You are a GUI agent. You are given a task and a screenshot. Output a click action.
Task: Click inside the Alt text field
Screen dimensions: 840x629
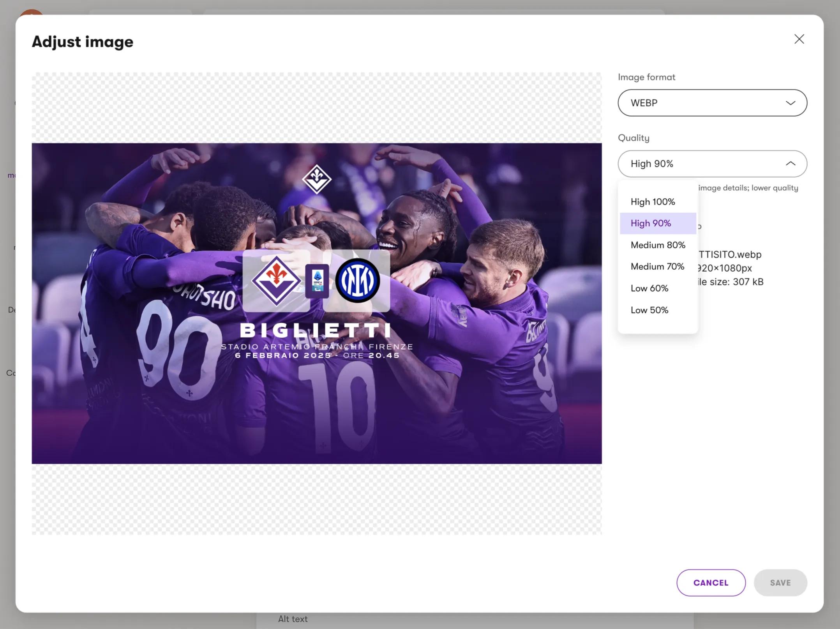point(292,619)
